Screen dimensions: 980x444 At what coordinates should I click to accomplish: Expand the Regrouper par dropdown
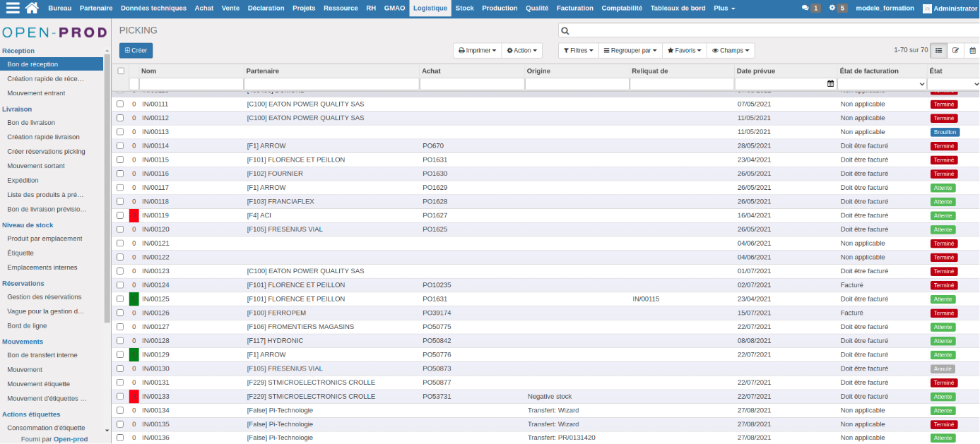(630, 51)
